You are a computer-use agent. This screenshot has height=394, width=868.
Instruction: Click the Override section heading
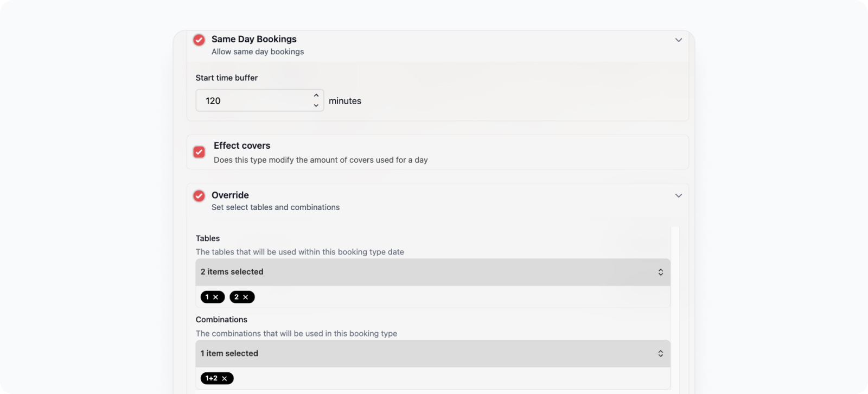(x=230, y=195)
